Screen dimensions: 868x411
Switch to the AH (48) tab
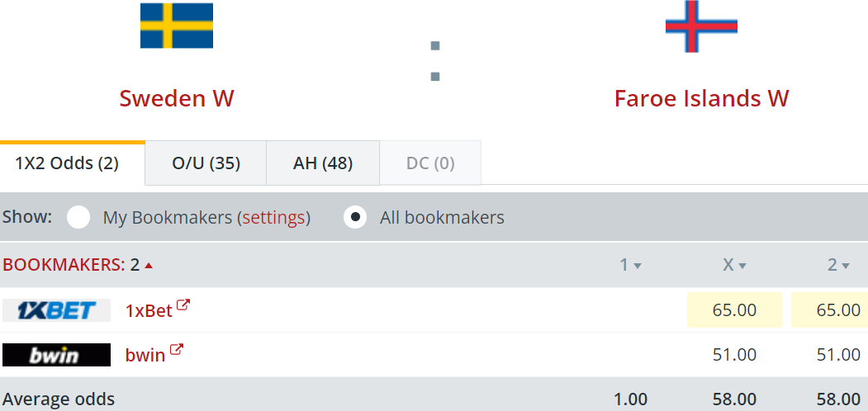[x=323, y=163]
